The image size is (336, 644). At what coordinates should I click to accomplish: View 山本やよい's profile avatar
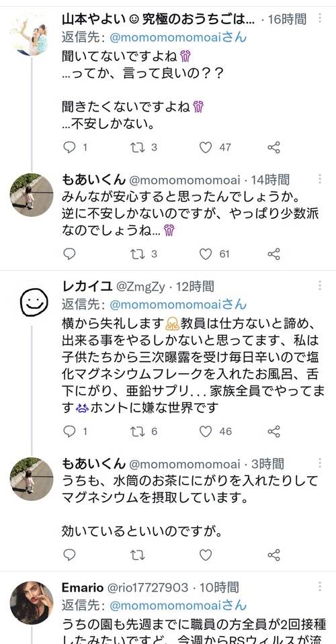(x=32, y=34)
